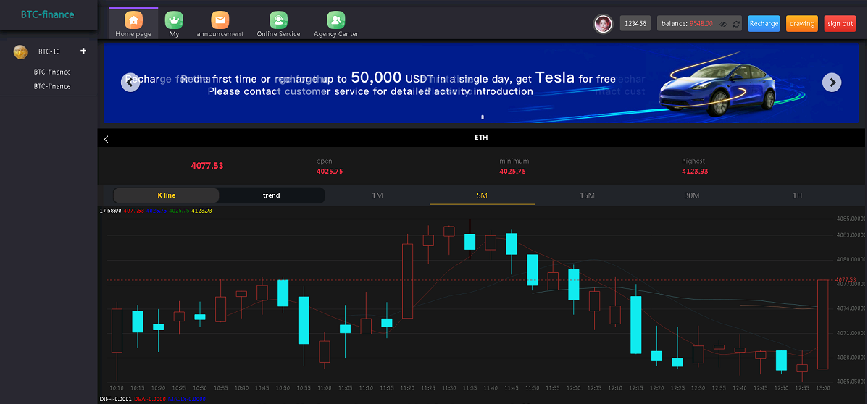Click the cyan candlestick at 12:15

click(x=636, y=325)
